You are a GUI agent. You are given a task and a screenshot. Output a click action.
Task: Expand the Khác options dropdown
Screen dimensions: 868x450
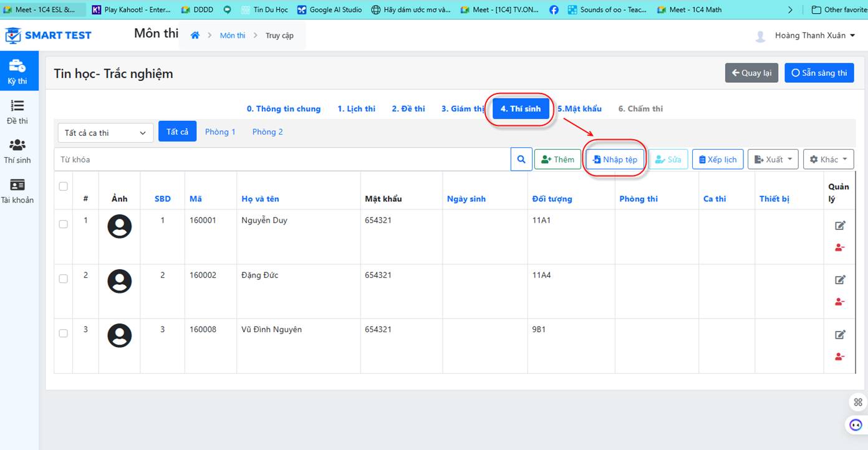828,160
